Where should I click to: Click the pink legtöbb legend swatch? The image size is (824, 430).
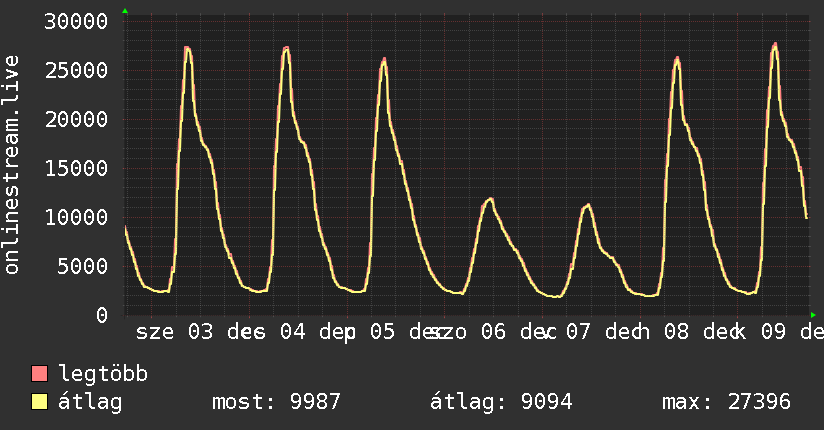[39, 373]
